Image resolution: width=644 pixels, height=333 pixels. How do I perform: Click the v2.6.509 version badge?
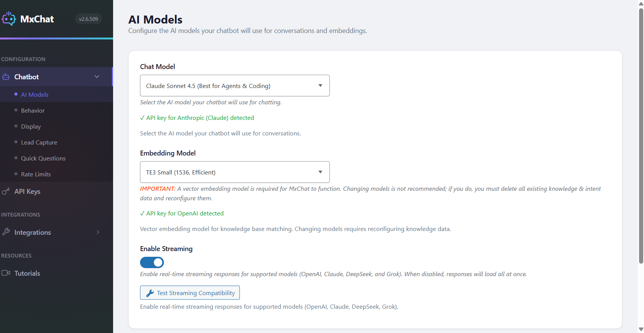[88, 18]
